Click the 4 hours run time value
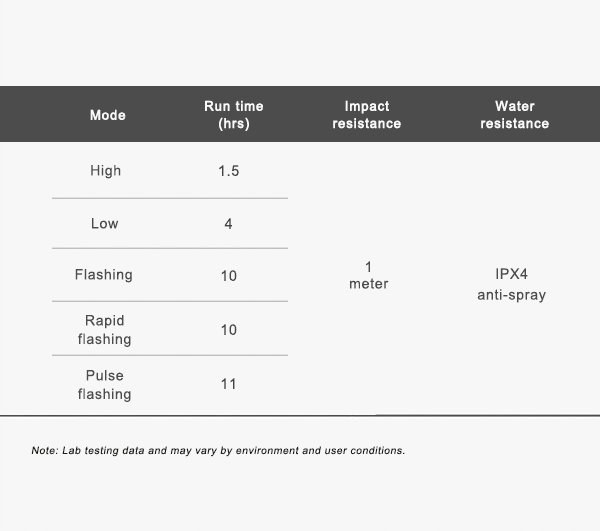The image size is (600, 531). tap(229, 224)
